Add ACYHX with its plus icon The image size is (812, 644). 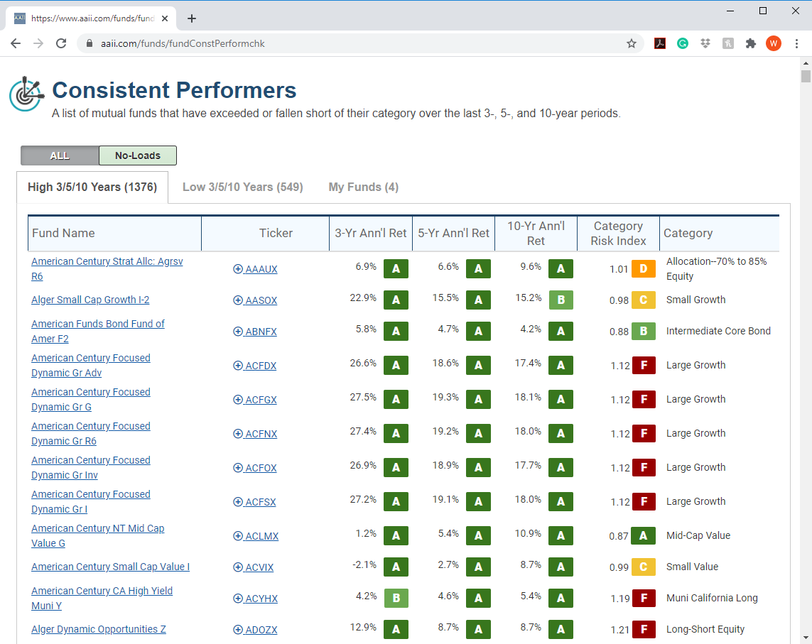pos(238,599)
